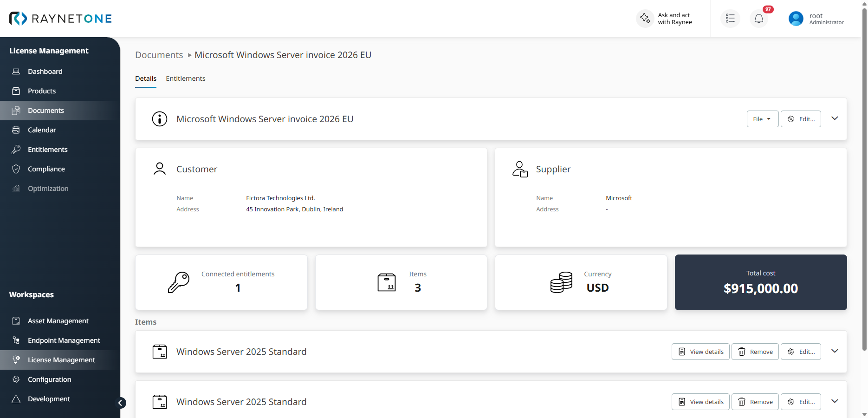Click the address 45 Innovation Park, Dublin, Ireland
The width and height of the screenshot is (868, 418).
pyautogui.click(x=295, y=209)
